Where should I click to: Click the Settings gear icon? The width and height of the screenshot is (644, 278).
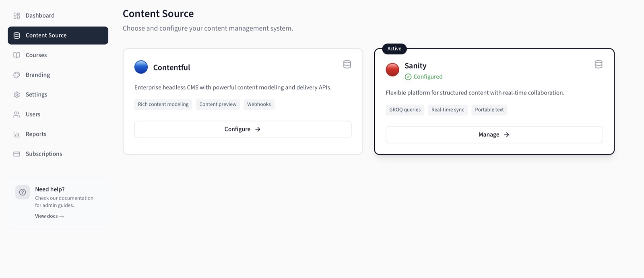pyautogui.click(x=17, y=94)
